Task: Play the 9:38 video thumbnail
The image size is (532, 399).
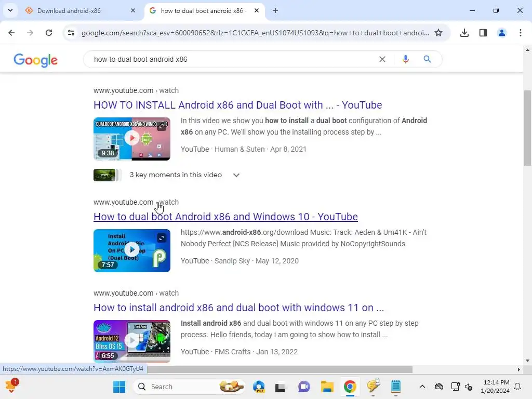Action: (x=132, y=139)
